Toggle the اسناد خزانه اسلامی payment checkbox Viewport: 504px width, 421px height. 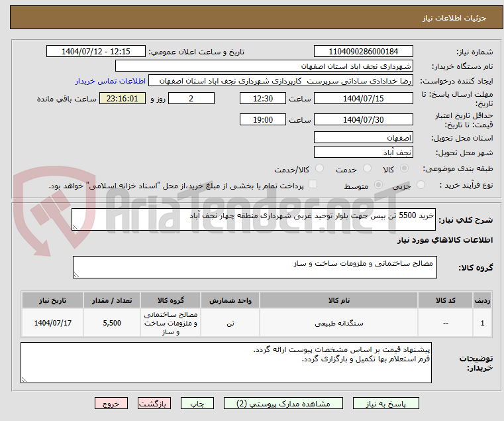313,184
